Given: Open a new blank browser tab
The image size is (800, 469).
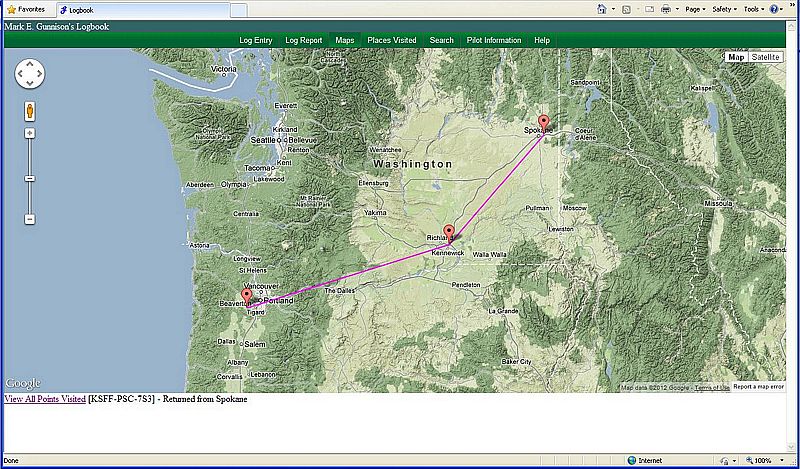Looking at the screenshot, I should pyautogui.click(x=239, y=10).
